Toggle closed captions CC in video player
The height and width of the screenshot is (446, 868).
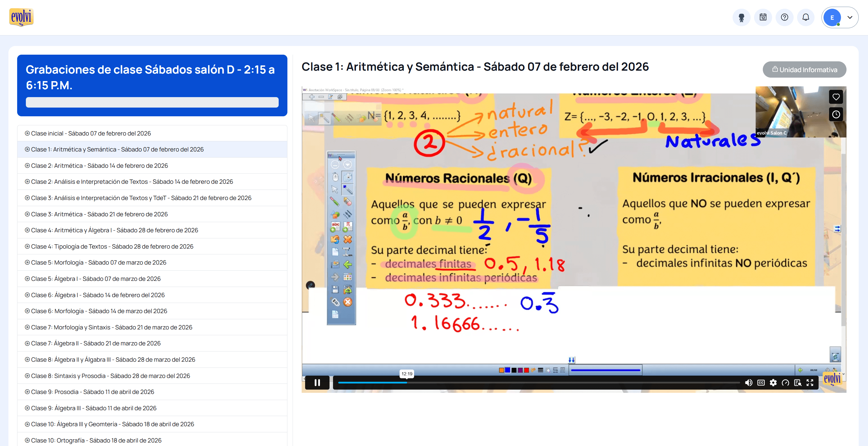coord(761,383)
